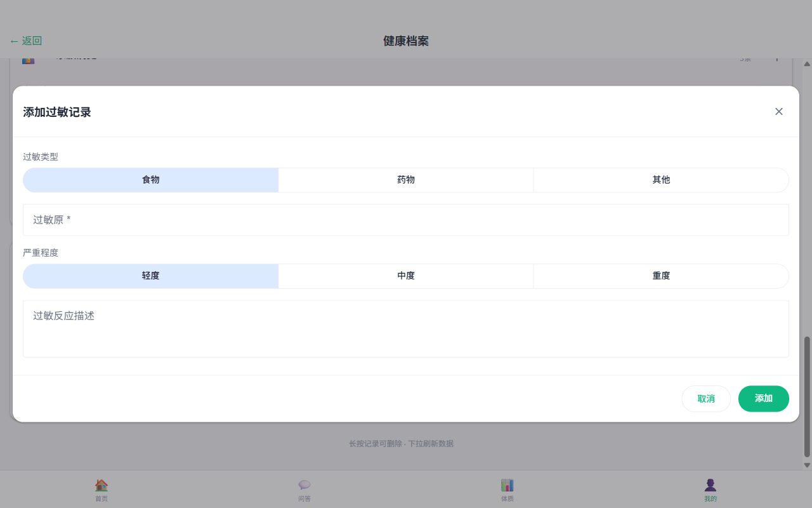Focus the 过敏反应描述 text area

[x=406, y=328]
